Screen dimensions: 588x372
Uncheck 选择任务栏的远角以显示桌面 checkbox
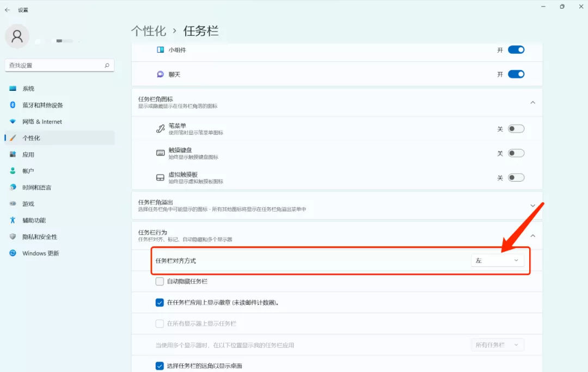coord(160,365)
